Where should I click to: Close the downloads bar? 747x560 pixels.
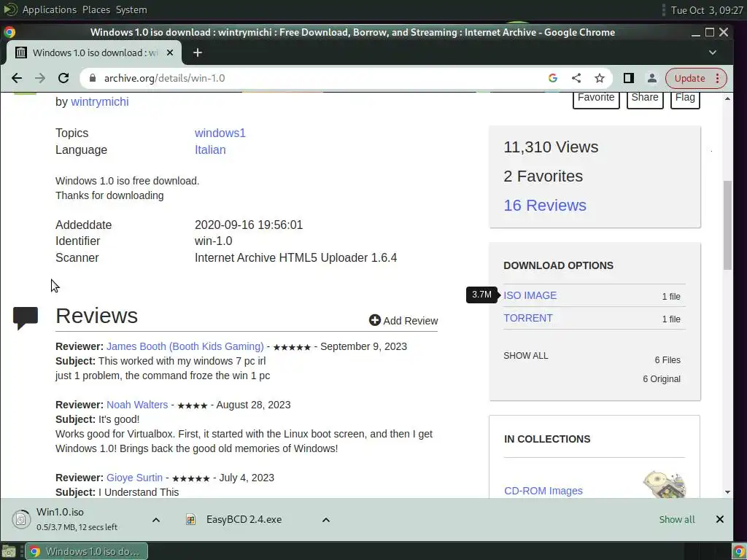pos(719,519)
